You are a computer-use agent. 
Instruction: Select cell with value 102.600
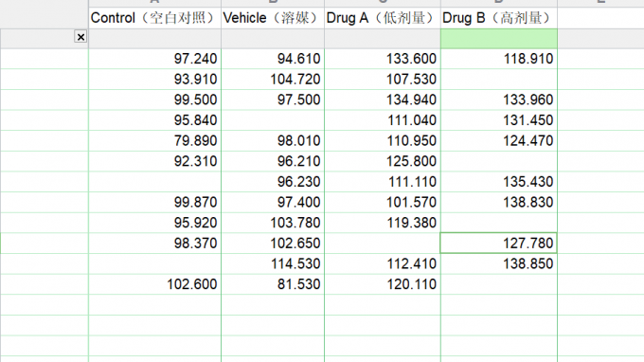154,284
